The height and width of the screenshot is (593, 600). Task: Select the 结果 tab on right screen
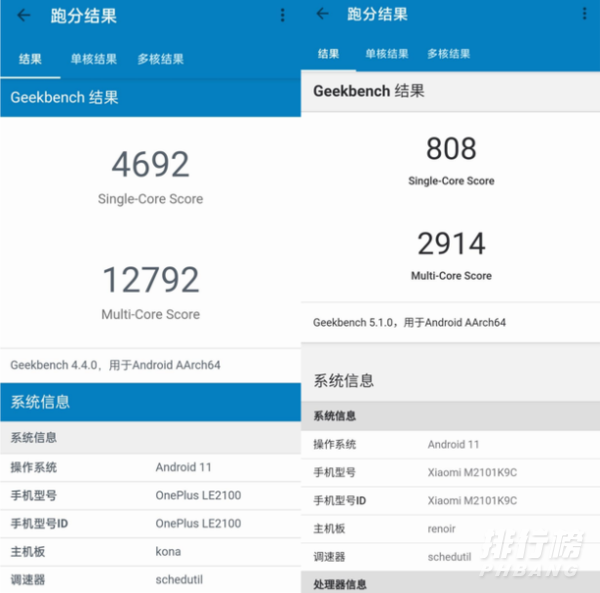pyautogui.click(x=329, y=54)
